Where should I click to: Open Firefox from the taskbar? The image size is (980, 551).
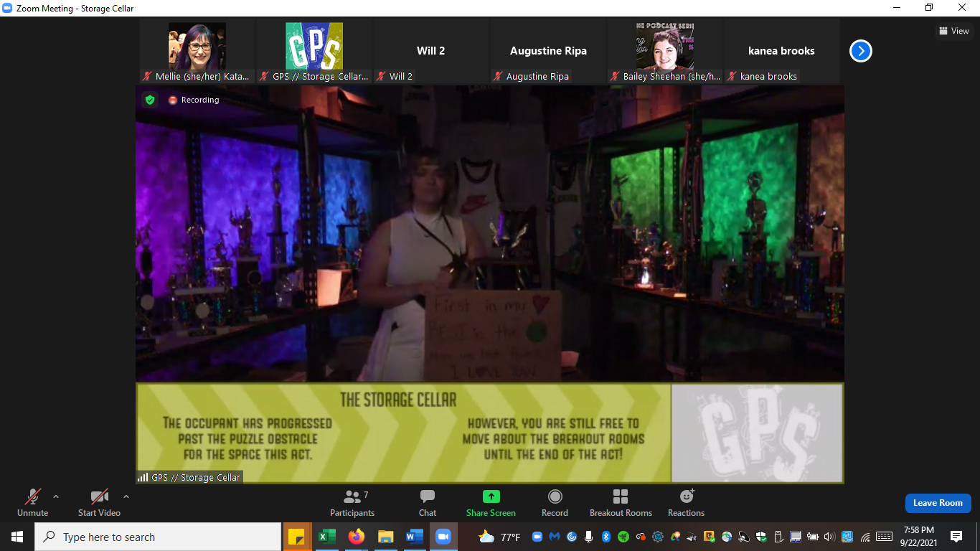(356, 537)
